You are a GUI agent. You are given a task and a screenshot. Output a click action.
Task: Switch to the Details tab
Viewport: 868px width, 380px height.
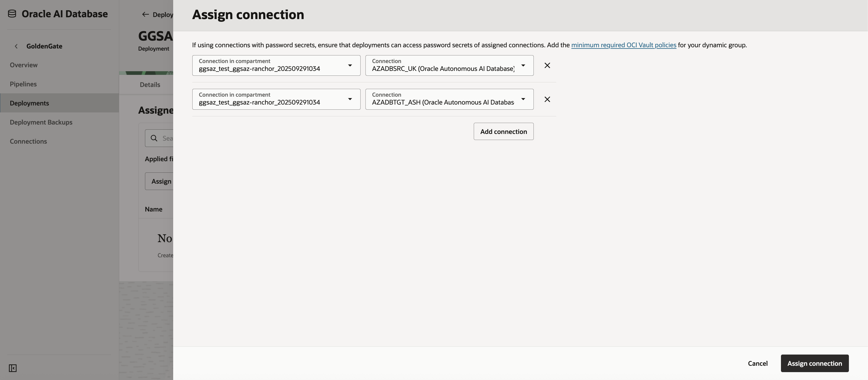pos(150,85)
